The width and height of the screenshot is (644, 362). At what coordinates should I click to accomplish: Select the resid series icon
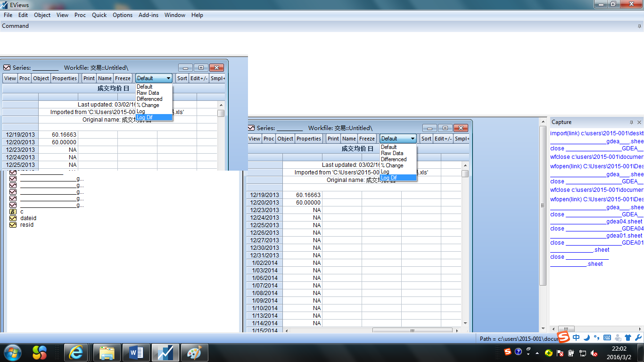pyautogui.click(x=13, y=225)
